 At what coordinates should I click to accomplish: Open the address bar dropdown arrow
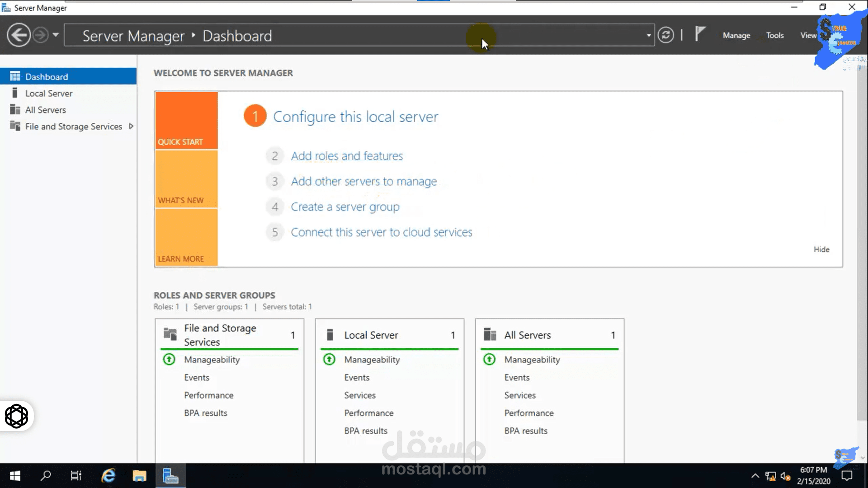[x=648, y=35]
